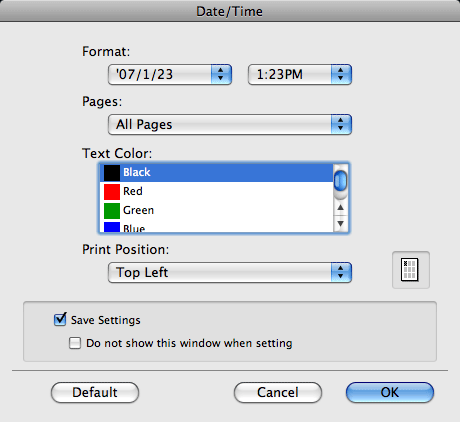This screenshot has width=460, height=422.
Task: Click the print position preview page icon
Action: [x=409, y=270]
